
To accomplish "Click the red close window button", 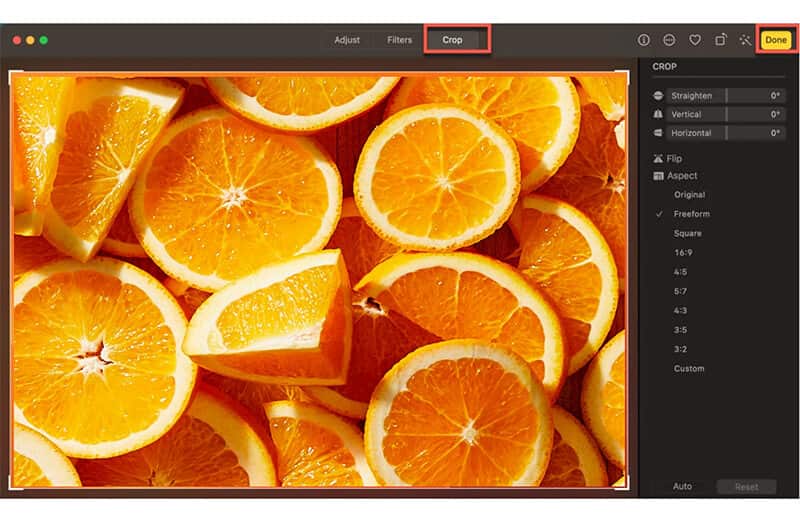I will click(17, 40).
